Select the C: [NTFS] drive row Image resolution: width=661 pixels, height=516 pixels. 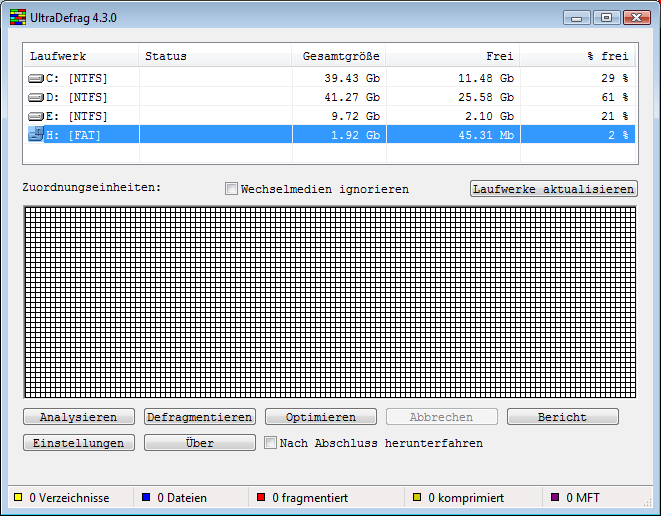click(x=330, y=78)
